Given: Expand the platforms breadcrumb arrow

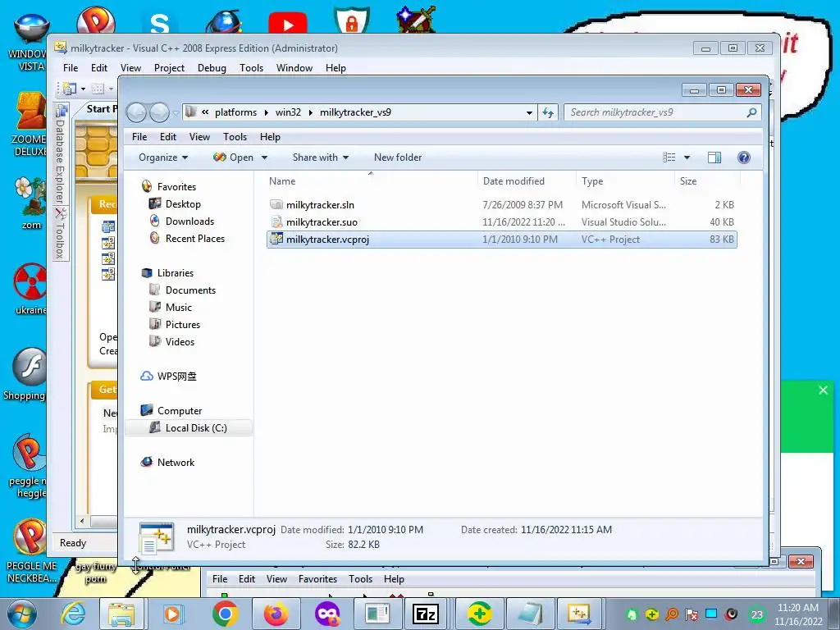Looking at the screenshot, I should tap(267, 112).
